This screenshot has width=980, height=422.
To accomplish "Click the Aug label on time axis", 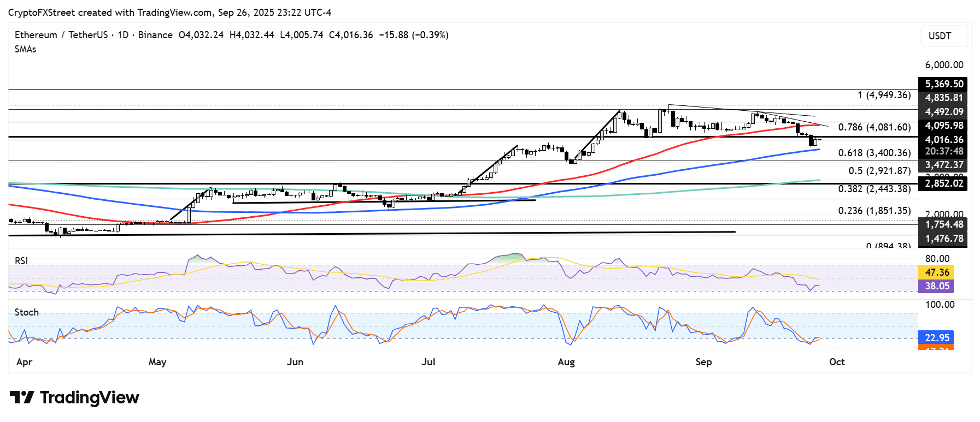I will (566, 362).
